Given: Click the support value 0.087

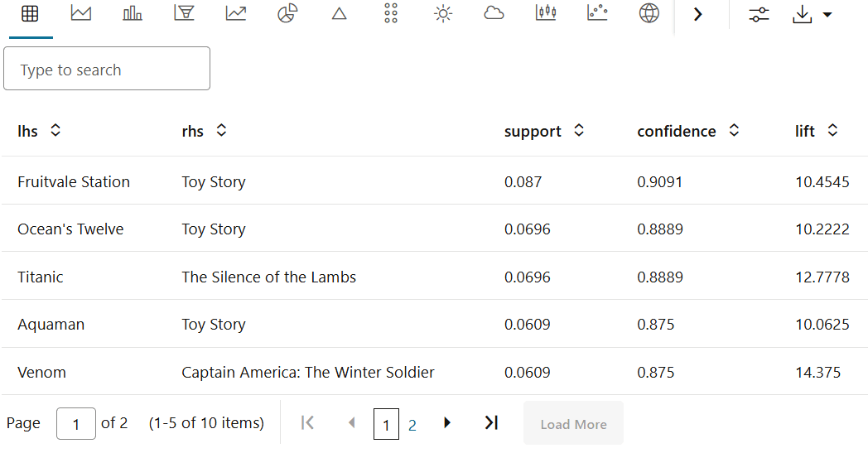Looking at the screenshot, I should [523, 181].
